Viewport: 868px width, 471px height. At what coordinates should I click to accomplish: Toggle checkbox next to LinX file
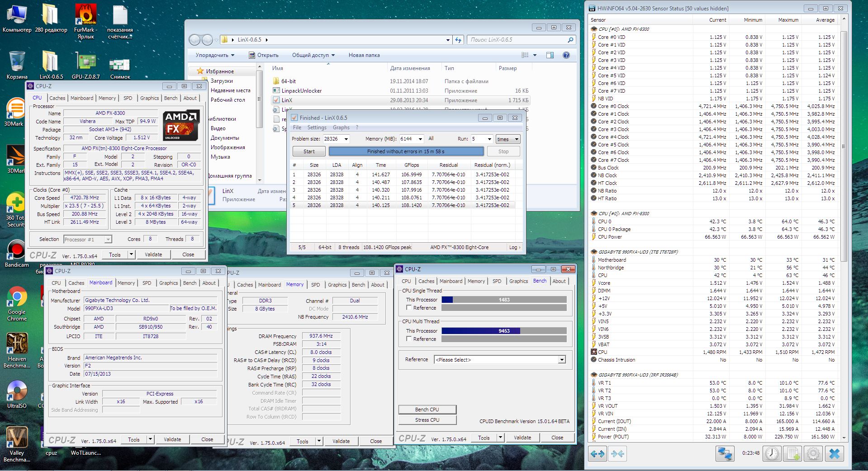click(x=276, y=100)
